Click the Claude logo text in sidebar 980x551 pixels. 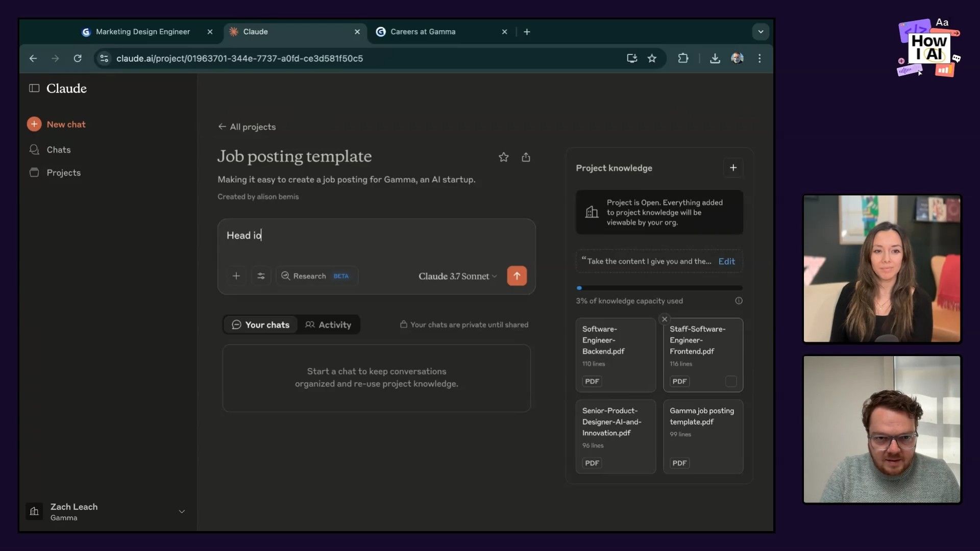(66, 88)
